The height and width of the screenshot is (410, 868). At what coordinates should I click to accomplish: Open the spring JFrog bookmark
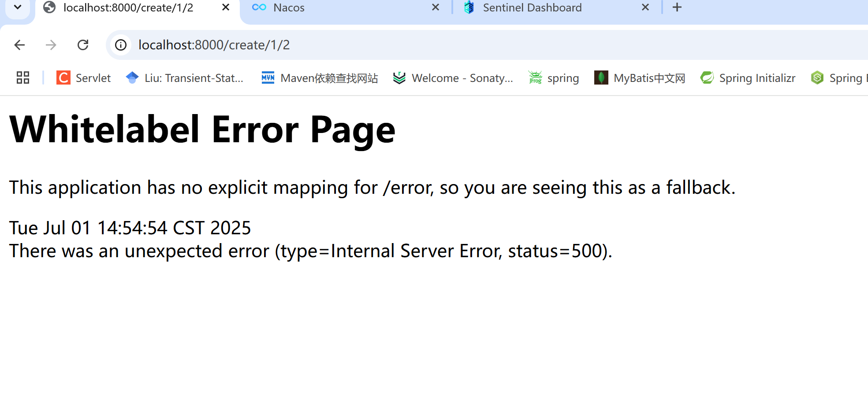point(554,78)
